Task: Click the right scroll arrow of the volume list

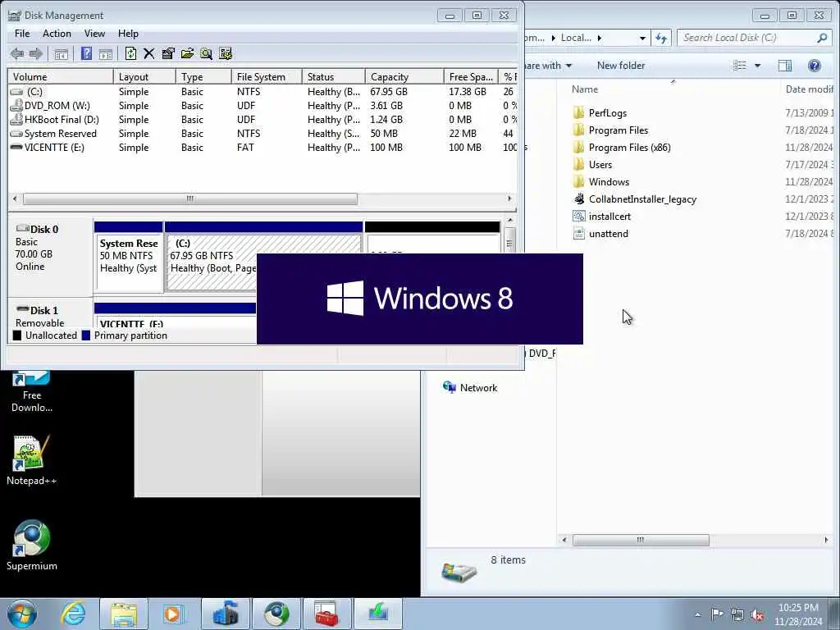Action: click(509, 199)
